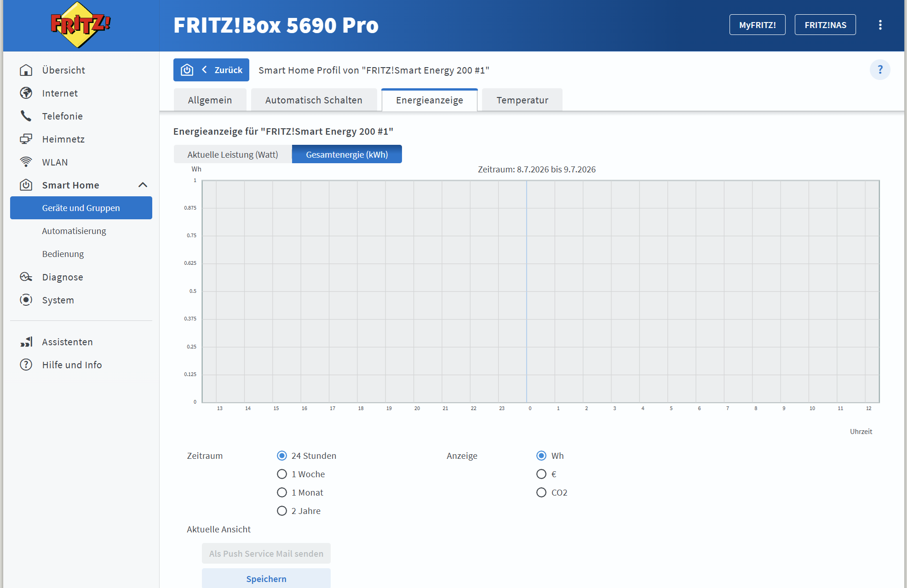Show Aktuelle Leistung (Watt) view
Screen dimensions: 907x588
click(x=233, y=154)
